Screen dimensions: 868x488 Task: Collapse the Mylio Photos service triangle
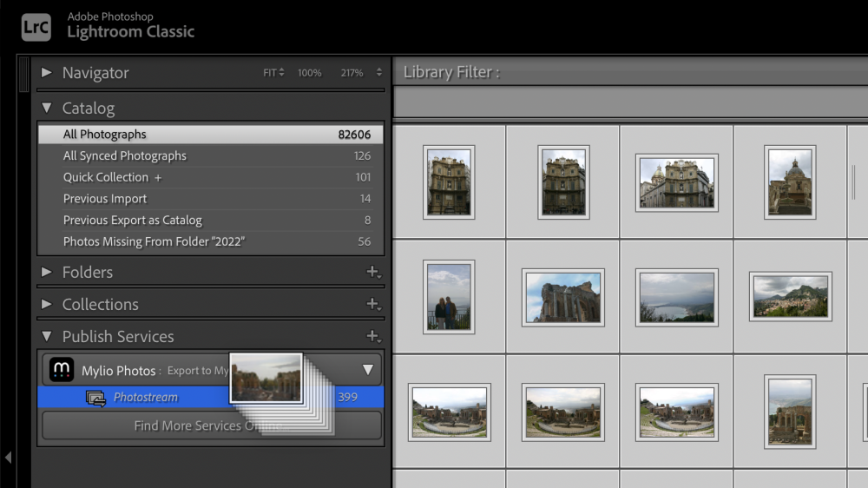coord(367,370)
